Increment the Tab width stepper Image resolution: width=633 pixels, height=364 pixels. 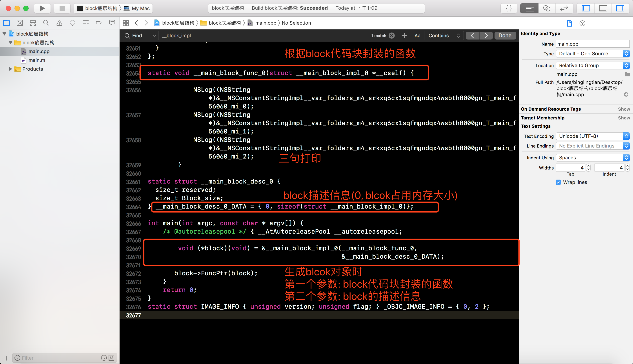(x=588, y=166)
